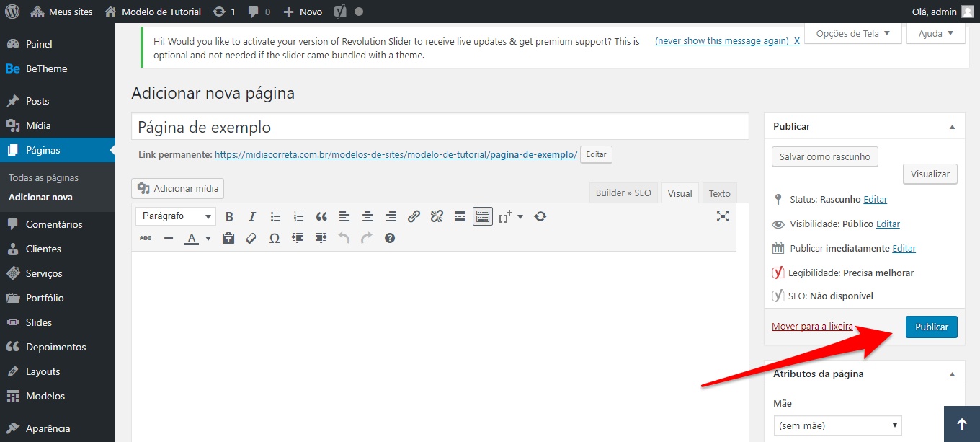This screenshot has height=442, width=980.
Task: Open the text color picker arrow
Action: tap(208, 238)
